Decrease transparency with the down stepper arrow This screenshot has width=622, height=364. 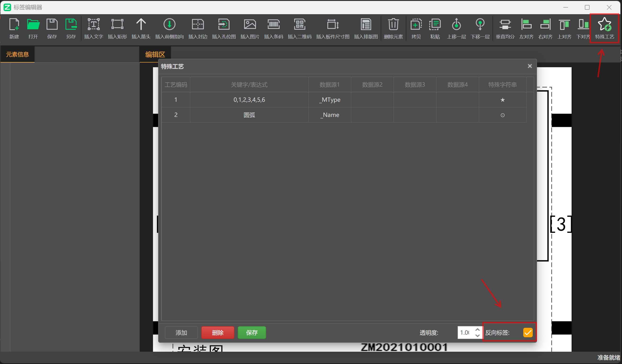pyautogui.click(x=477, y=336)
